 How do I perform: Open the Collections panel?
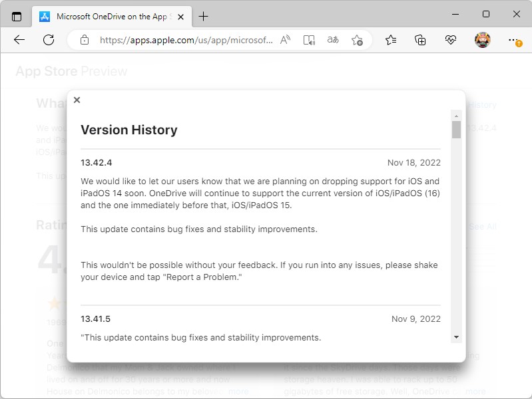click(420, 40)
